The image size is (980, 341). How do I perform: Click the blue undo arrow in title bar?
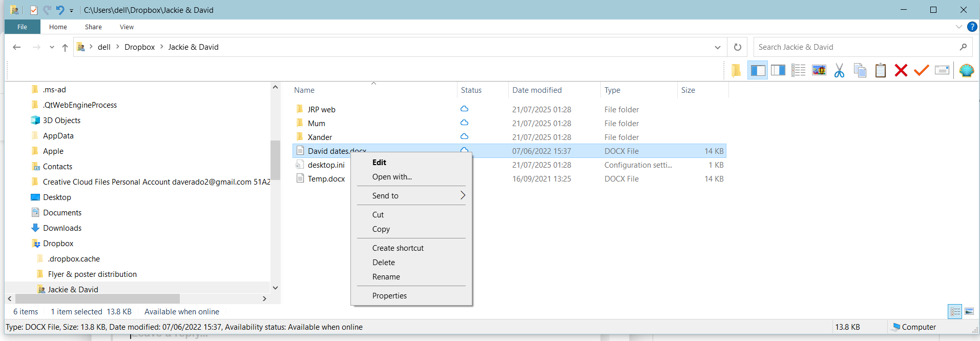point(60,10)
